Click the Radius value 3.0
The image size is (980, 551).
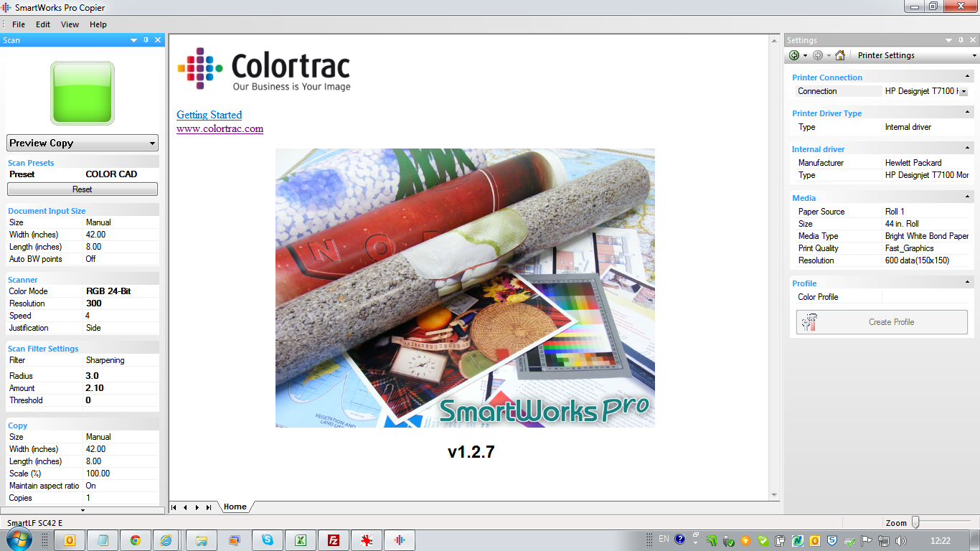tap(93, 376)
